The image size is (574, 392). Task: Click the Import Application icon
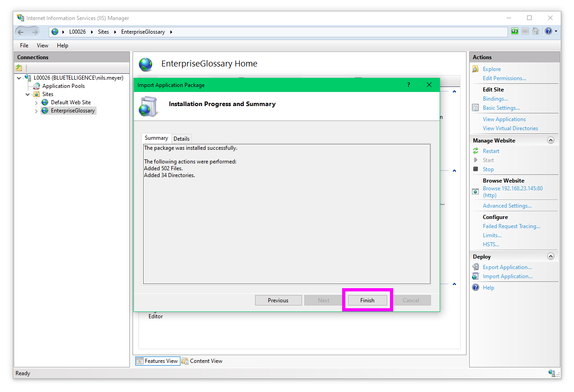click(476, 276)
